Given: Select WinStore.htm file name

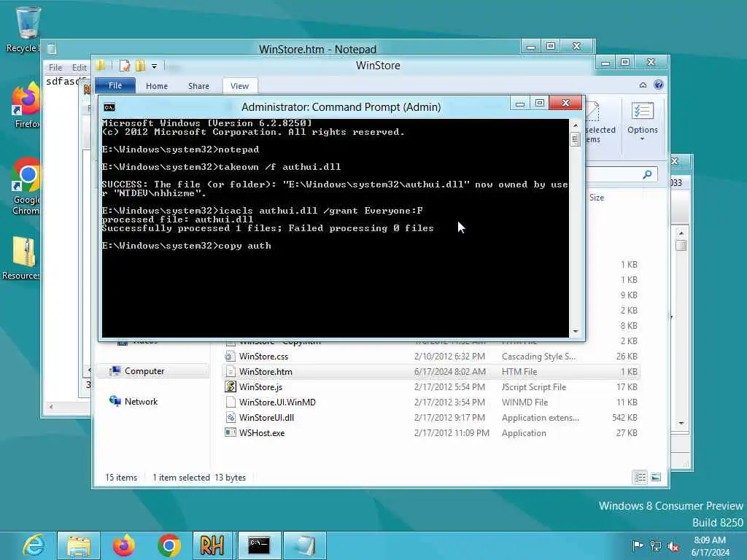Looking at the screenshot, I should 266,371.
